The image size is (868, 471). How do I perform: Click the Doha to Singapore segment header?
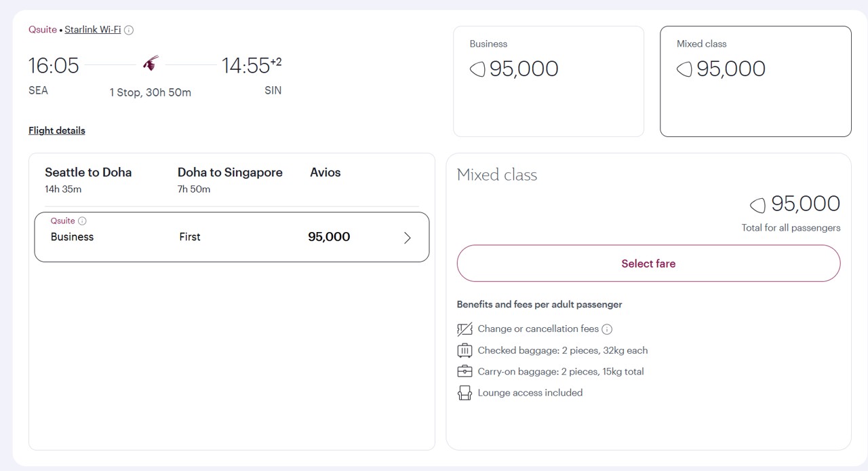coord(230,172)
